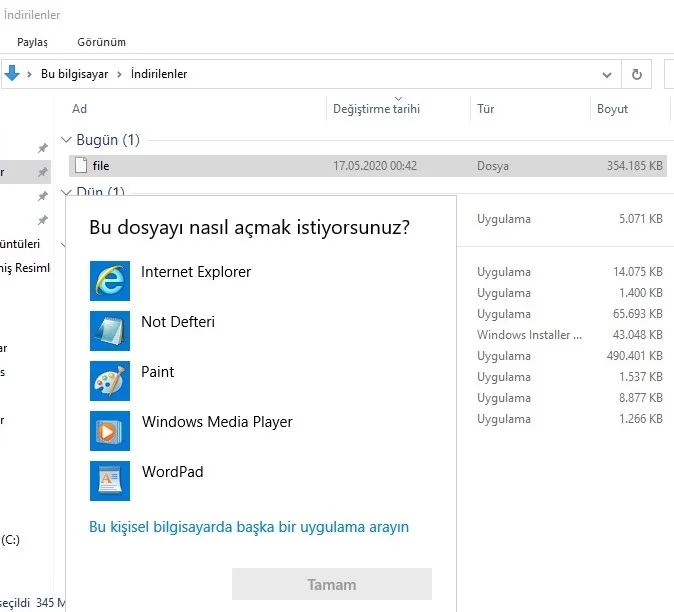The height and width of the screenshot is (612, 674).
Task: Click the 490.401 KB size cell
Action: click(x=634, y=356)
